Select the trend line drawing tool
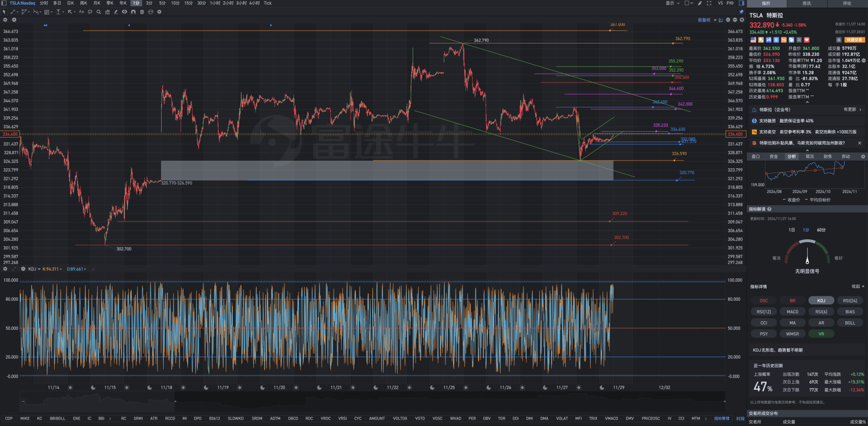The height and width of the screenshot is (426, 868). pyautogui.click(x=13, y=11)
